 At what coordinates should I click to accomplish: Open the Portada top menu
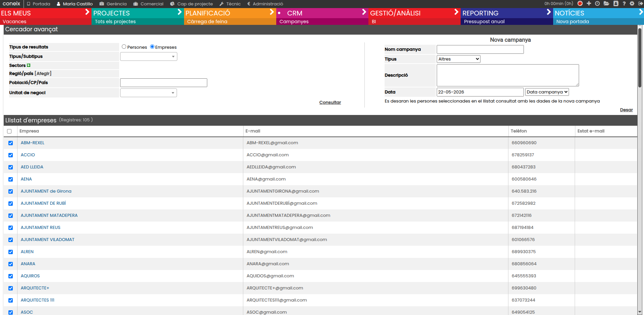click(x=39, y=4)
